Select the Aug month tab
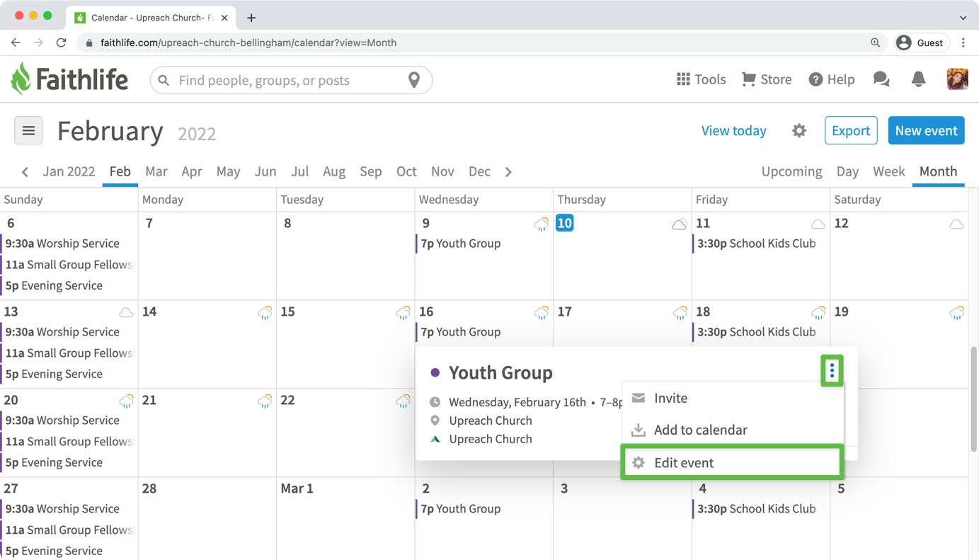 pyautogui.click(x=334, y=171)
